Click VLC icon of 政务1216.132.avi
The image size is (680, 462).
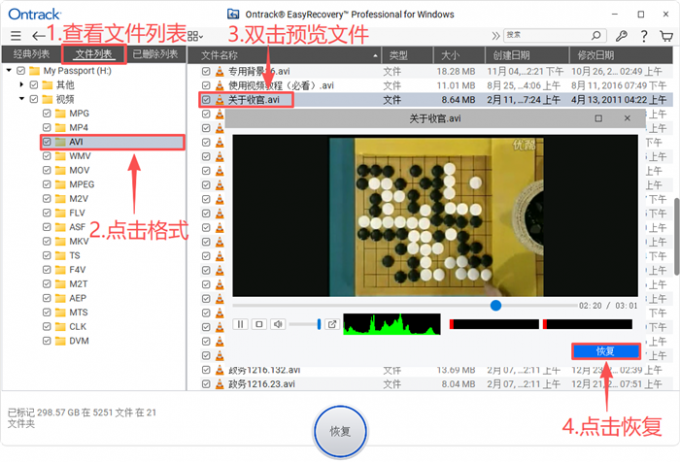(x=220, y=370)
